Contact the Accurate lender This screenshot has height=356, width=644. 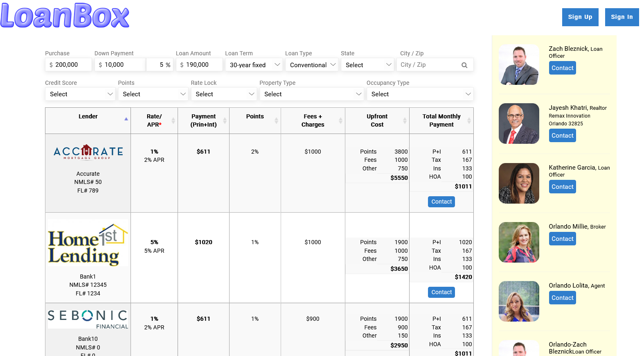(x=441, y=202)
